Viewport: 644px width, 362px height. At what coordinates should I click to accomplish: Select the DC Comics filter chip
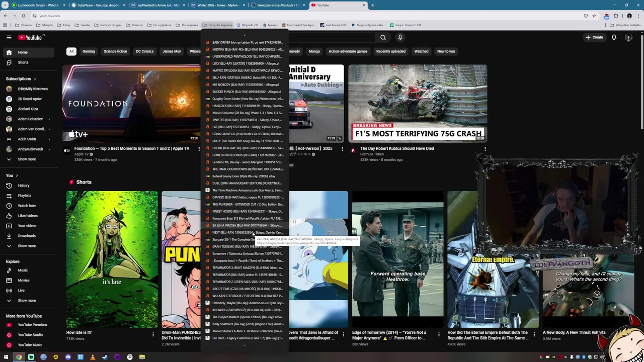(144, 51)
